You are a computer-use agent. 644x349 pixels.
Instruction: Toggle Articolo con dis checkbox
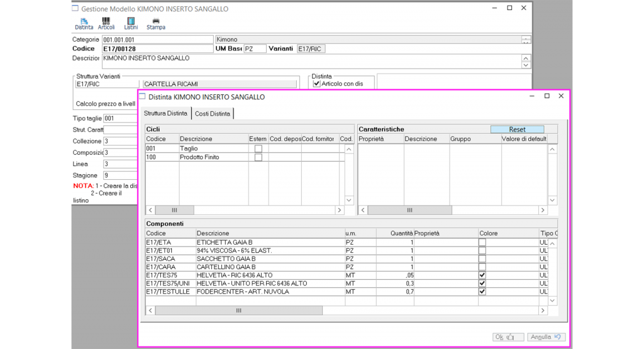pos(317,84)
